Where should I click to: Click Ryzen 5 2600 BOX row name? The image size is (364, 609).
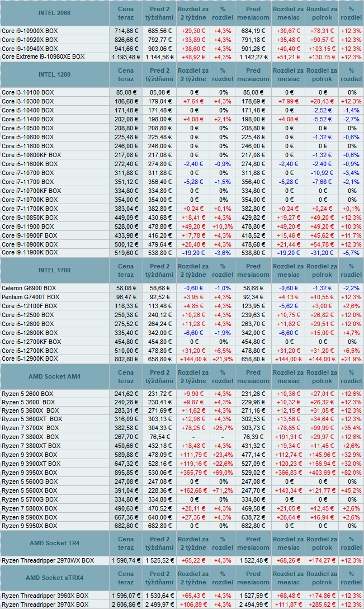tap(27, 394)
